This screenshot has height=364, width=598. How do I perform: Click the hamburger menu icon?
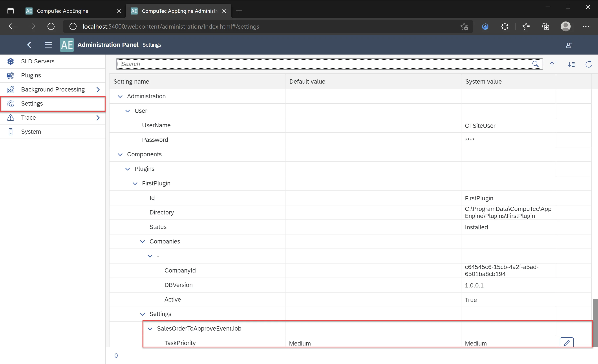pyautogui.click(x=48, y=44)
